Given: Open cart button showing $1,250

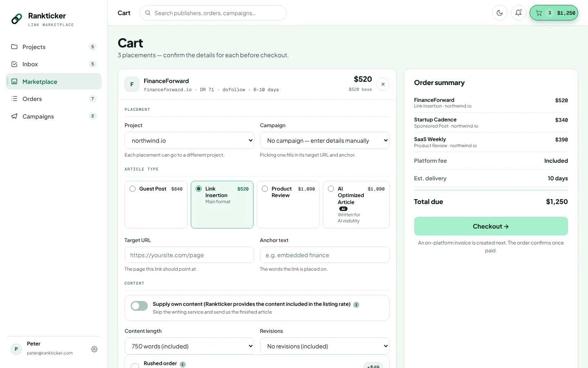Looking at the screenshot, I should 554,13.
